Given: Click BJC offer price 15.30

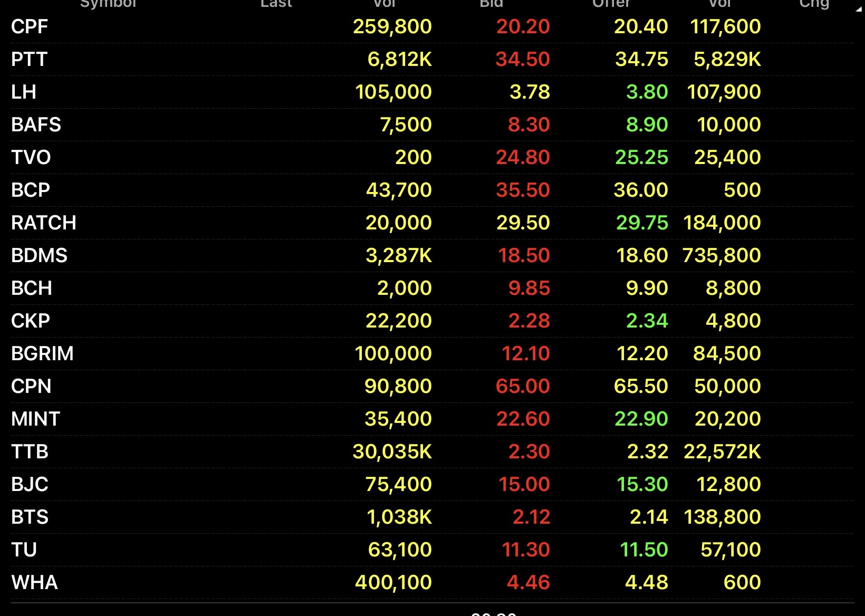Looking at the screenshot, I should [x=642, y=484].
